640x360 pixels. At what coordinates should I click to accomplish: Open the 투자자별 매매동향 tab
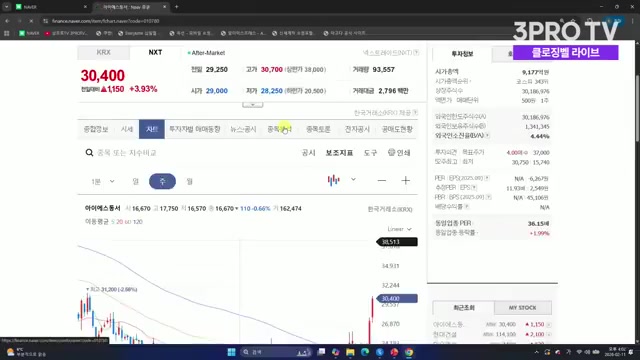pyautogui.click(x=195, y=129)
